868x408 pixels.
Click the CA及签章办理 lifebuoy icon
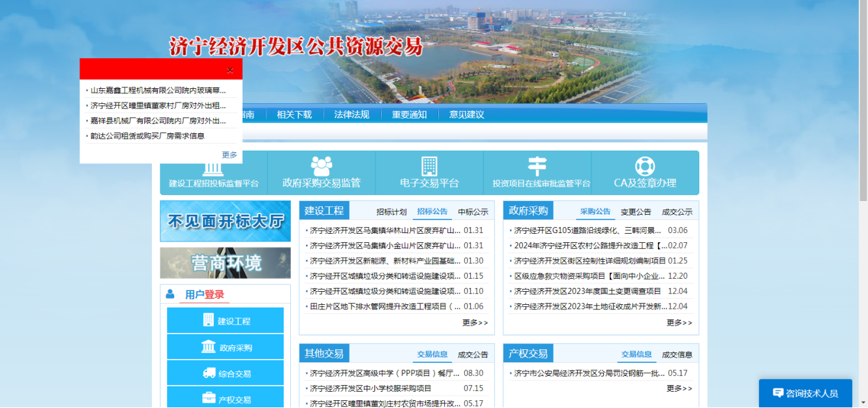644,166
